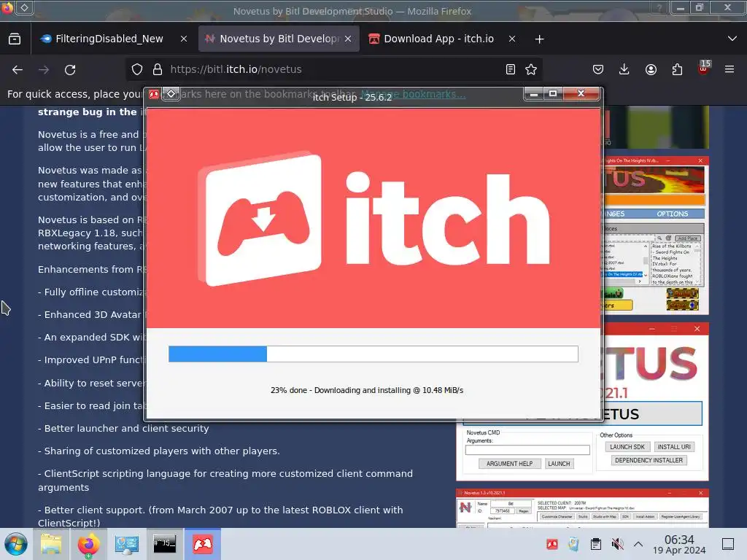Click the uBlock extension icon showing 15

click(x=704, y=68)
